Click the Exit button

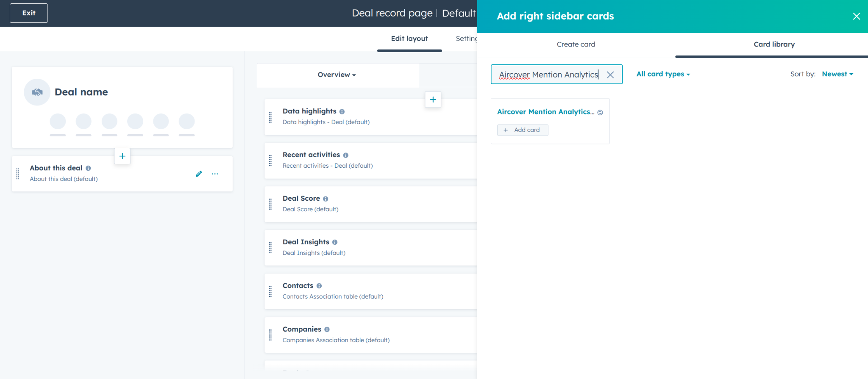(29, 13)
